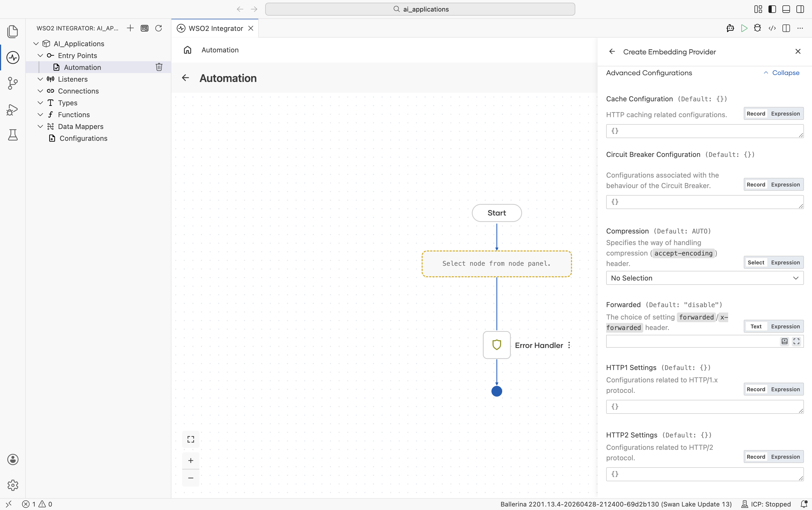This screenshot has width=812, height=510.
Task: Open the Accounts icon in activity bar
Action: [13, 459]
